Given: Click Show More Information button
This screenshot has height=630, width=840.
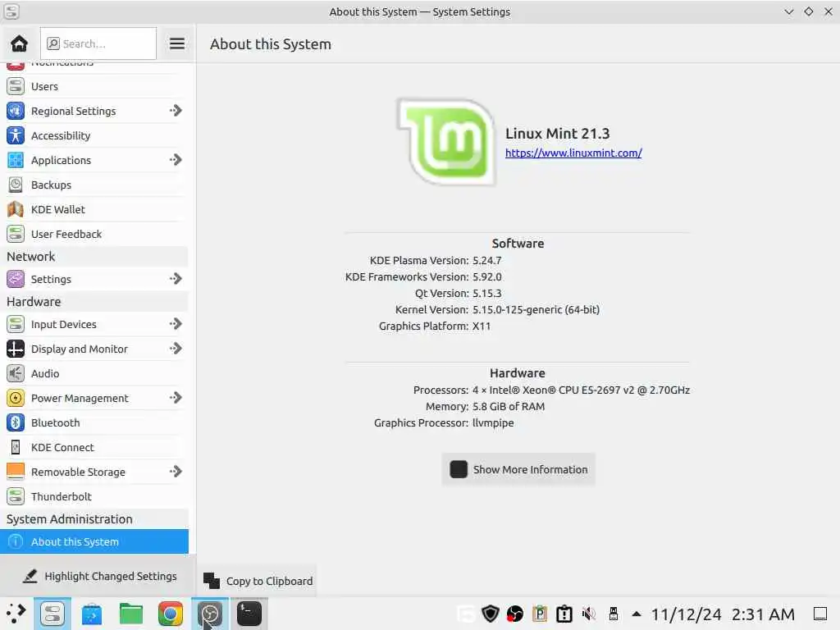Looking at the screenshot, I should [518, 469].
